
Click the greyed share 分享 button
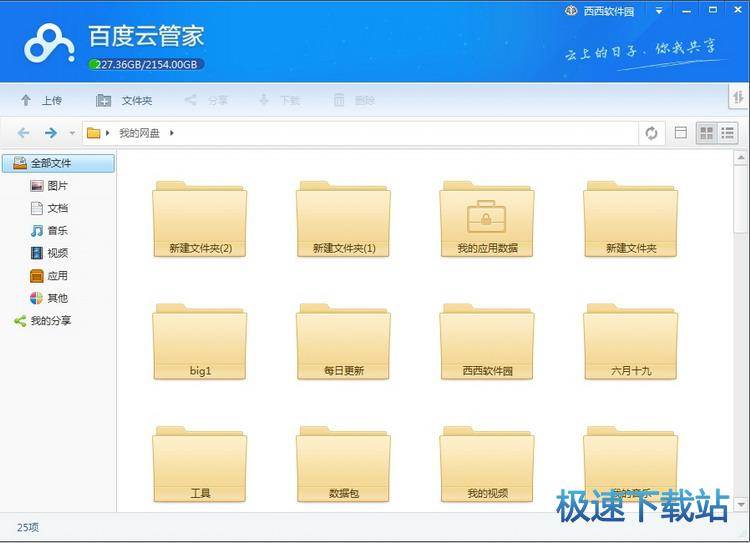(207, 100)
